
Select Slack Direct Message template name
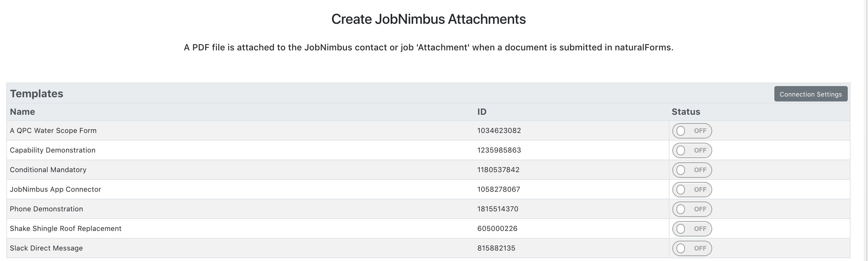click(46, 248)
